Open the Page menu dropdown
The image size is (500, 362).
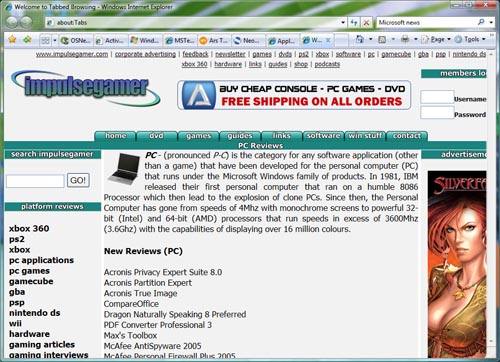436,39
